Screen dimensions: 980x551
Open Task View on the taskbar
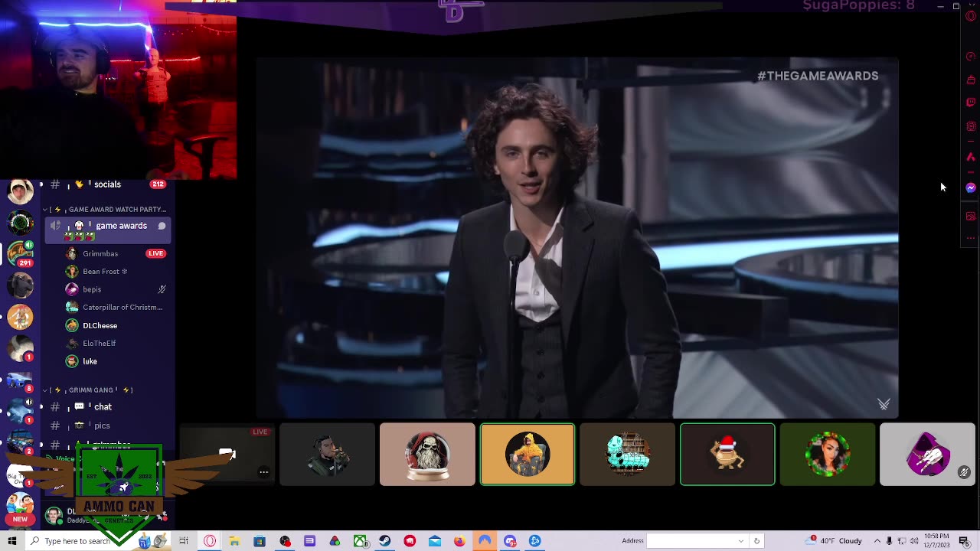(x=184, y=541)
